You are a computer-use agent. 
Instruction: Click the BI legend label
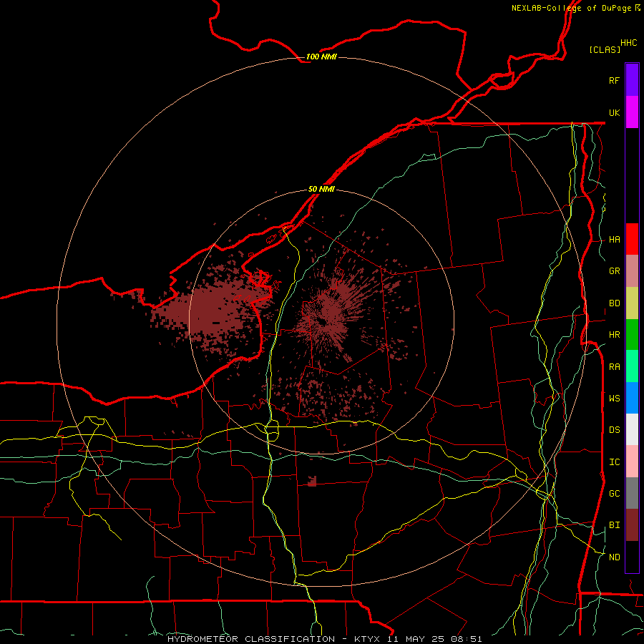click(614, 525)
